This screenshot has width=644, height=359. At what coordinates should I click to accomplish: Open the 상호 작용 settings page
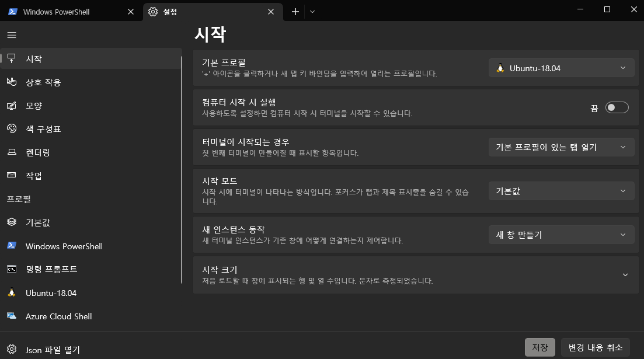pyautogui.click(x=90, y=82)
